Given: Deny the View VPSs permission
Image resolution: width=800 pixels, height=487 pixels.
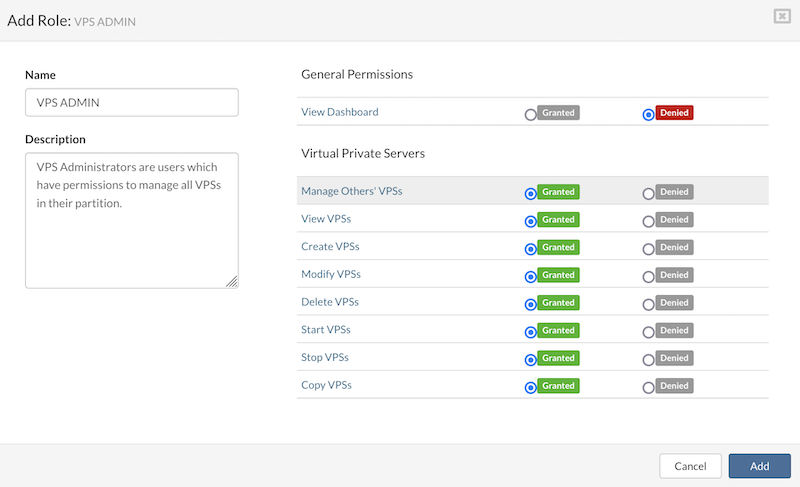Looking at the screenshot, I should tap(649, 221).
